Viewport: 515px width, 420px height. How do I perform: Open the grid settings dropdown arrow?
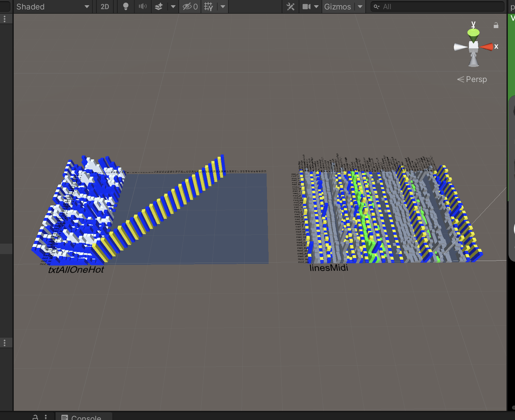[223, 7]
